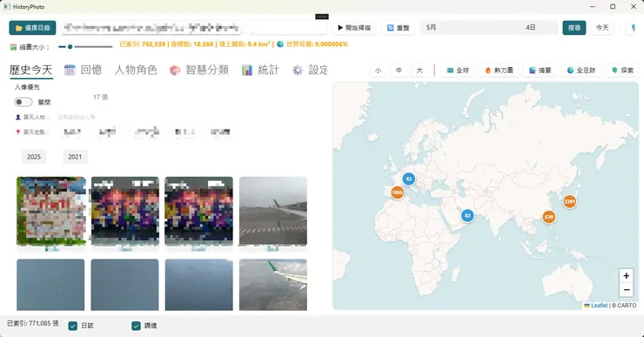Click the 重整 refresh button
Image resolution: width=644 pixels, height=337 pixels.
tap(399, 28)
